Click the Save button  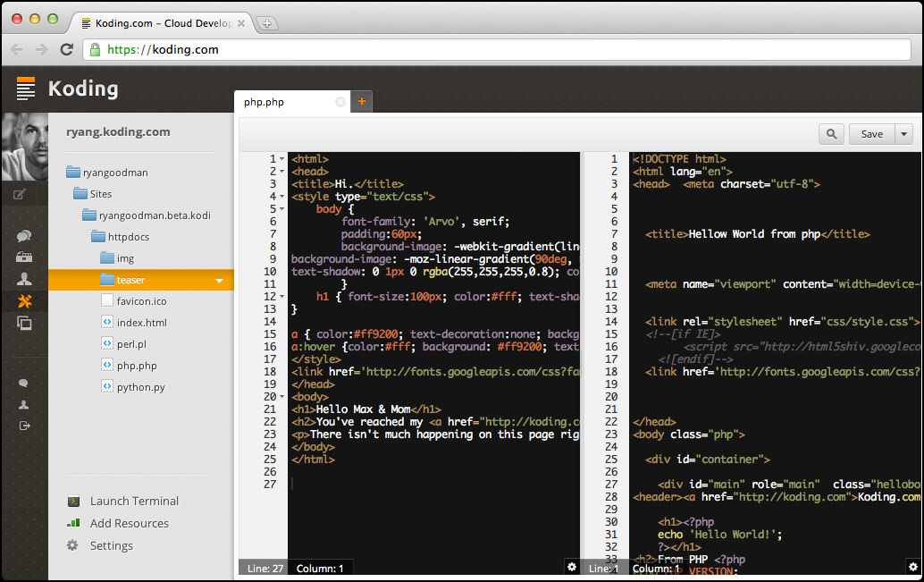pyautogui.click(x=871, y=134)
